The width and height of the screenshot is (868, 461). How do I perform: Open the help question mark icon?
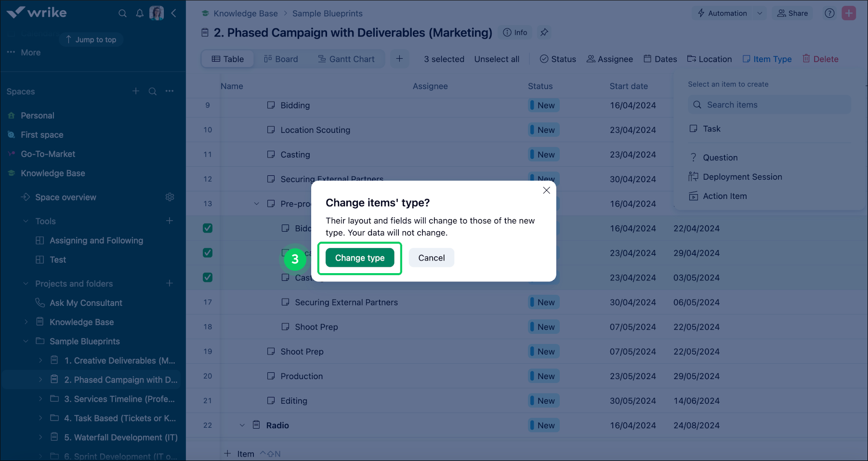829,13
